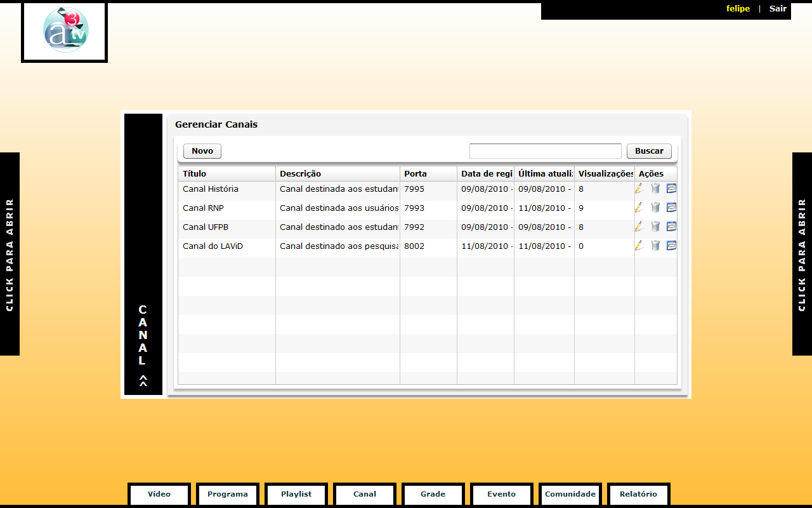Focus the channel search field
The height and width of the screenshot is (508, 812).
pyautogui.click(x=546, y=151)
